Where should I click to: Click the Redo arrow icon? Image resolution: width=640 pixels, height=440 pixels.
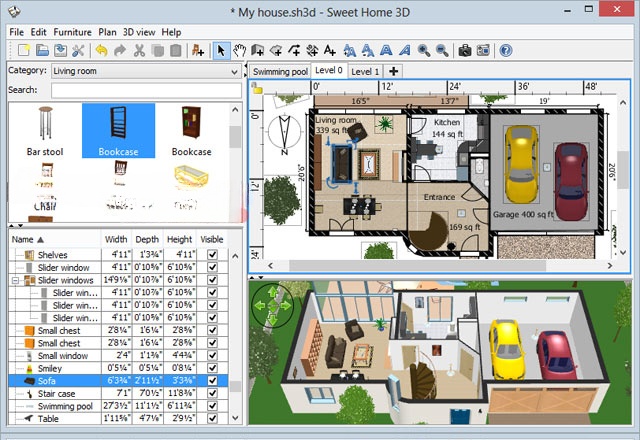[x=120, y=51]
